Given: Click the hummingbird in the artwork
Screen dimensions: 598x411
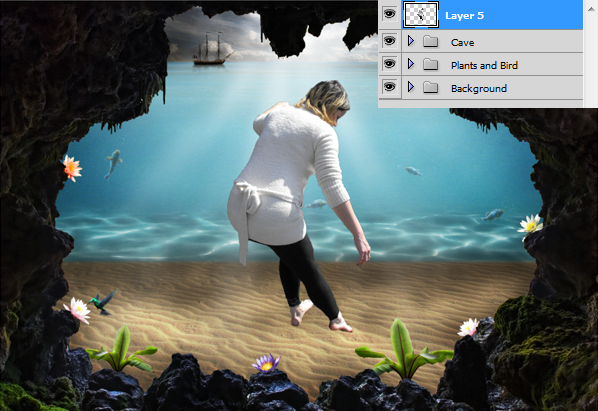Looking at the screenshot, I should tap(103, 302).
